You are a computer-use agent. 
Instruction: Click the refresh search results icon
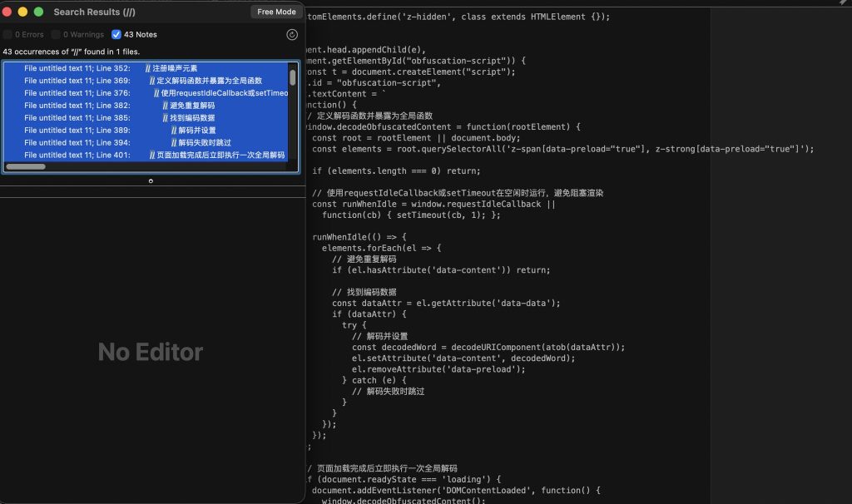(x=292, y=34)
